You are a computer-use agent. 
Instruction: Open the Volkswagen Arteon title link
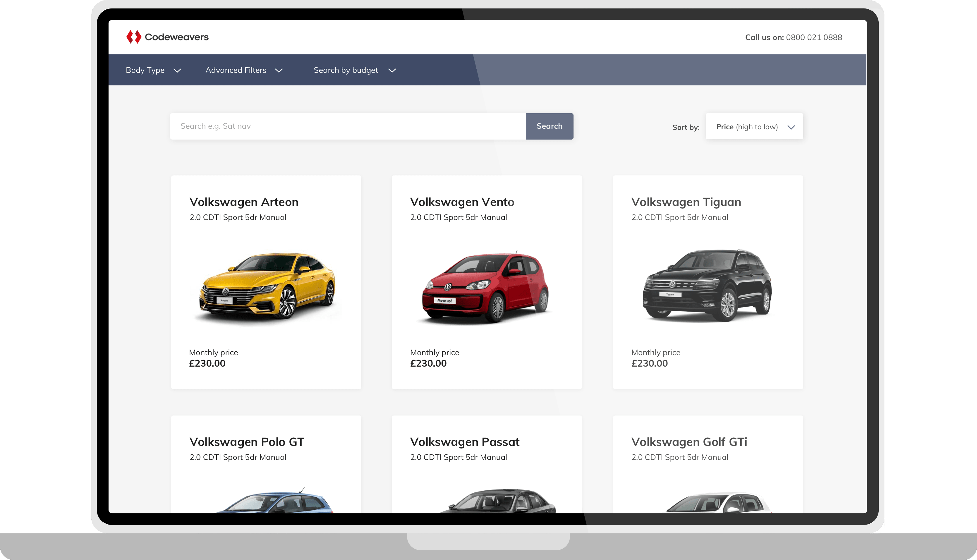[x=244, y=202]
